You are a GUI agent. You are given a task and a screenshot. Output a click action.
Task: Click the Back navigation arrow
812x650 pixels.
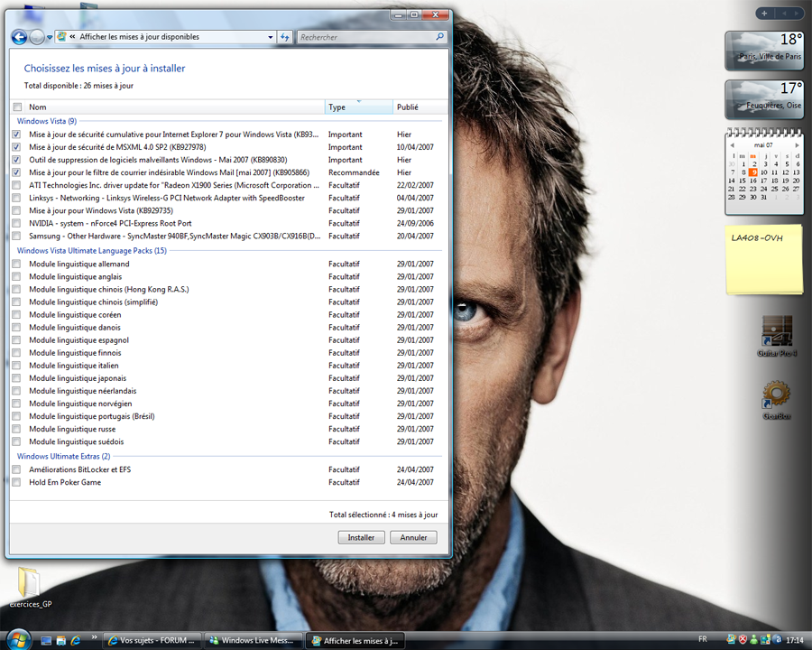point(18,37)
